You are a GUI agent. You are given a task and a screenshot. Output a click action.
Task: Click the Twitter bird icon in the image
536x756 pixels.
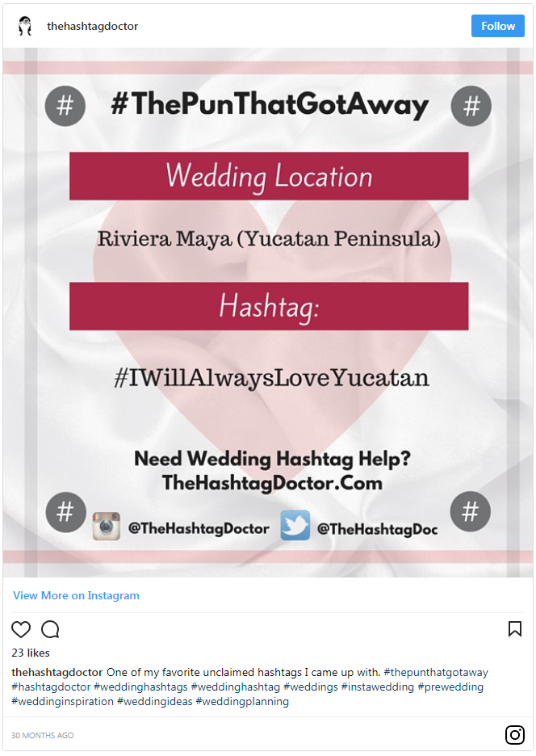click(x=295, y=526)
